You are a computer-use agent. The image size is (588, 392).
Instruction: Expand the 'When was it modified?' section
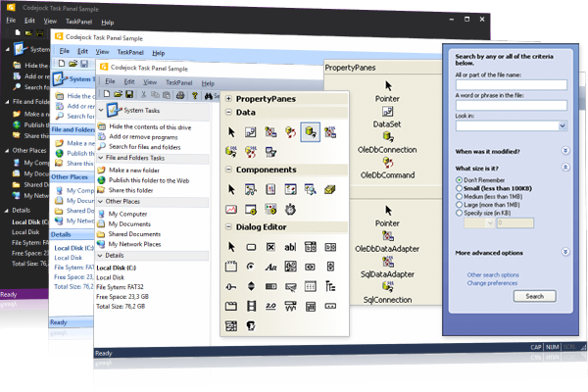click(565, 152)
